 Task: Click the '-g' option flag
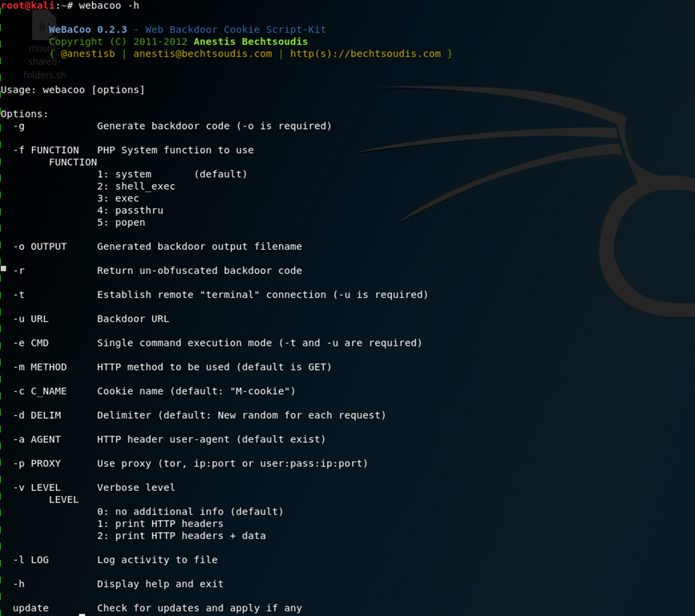click(18, 127)
